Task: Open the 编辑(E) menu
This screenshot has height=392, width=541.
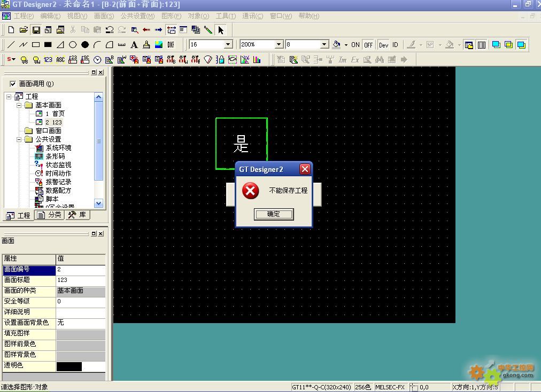Action: [x=50, y=16]
